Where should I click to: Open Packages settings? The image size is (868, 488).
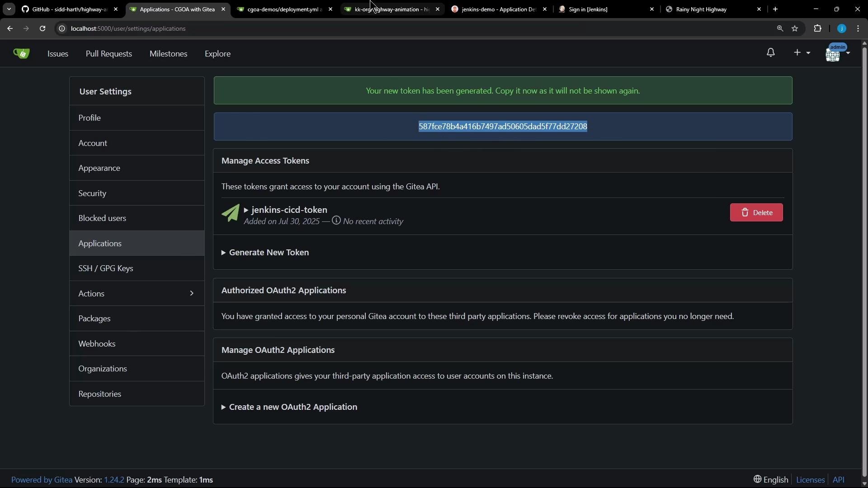point(137,319)
